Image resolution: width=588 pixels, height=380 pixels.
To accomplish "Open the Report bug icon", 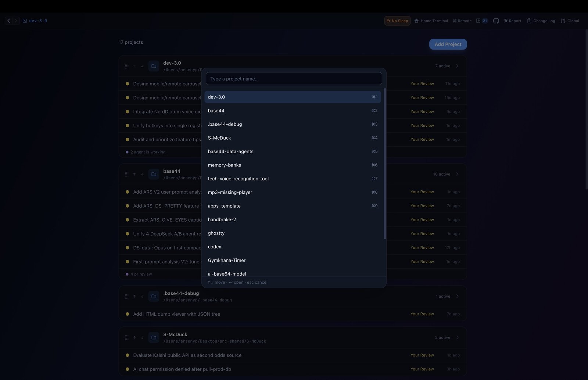I will pyautogui.click(x=512, y=21).
